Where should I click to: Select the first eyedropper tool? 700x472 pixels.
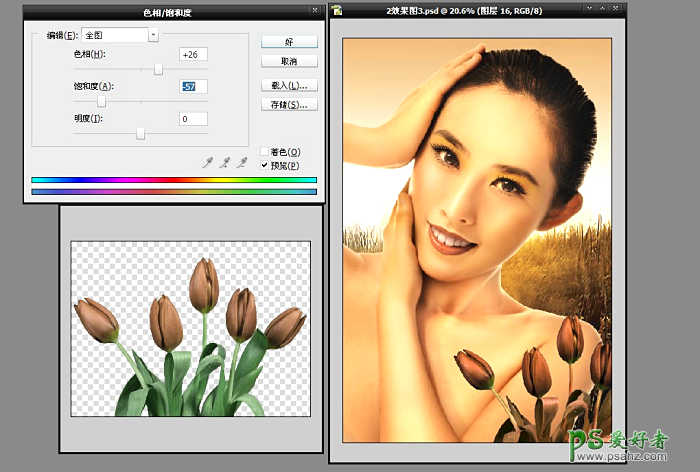(209, 161)
